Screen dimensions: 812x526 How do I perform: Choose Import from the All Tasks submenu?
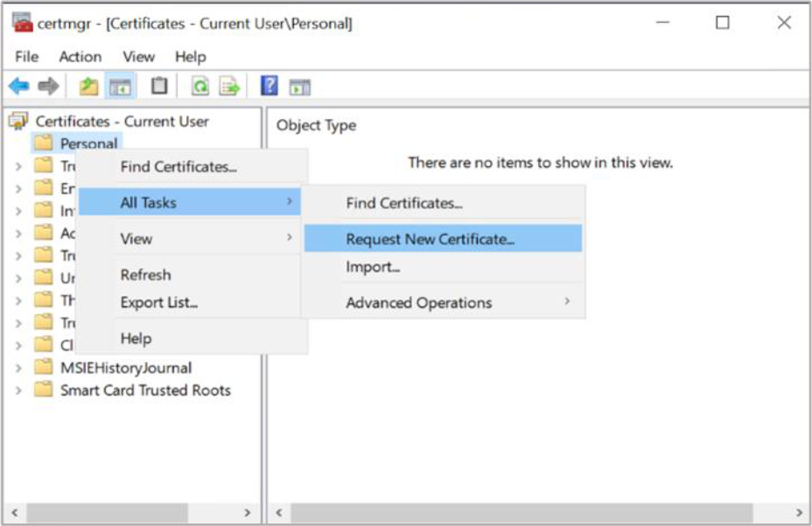tap(373, 268)
